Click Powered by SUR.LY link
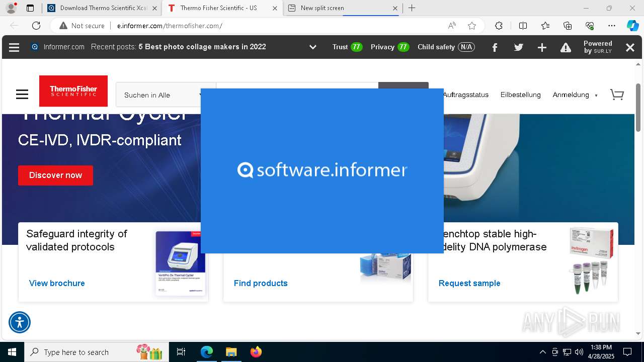644x362 pixels. 598,47
